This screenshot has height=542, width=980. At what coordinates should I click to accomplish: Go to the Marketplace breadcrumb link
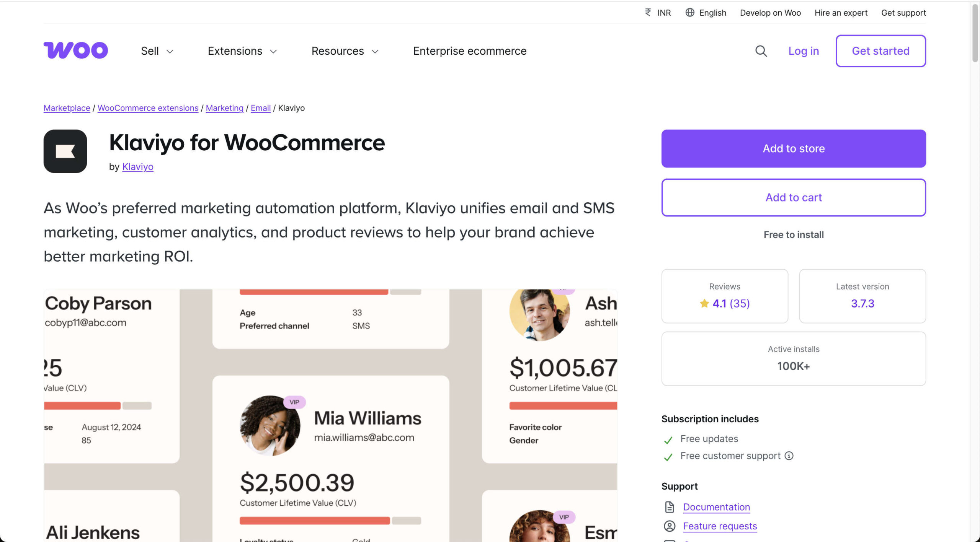[x=67, y=108]
